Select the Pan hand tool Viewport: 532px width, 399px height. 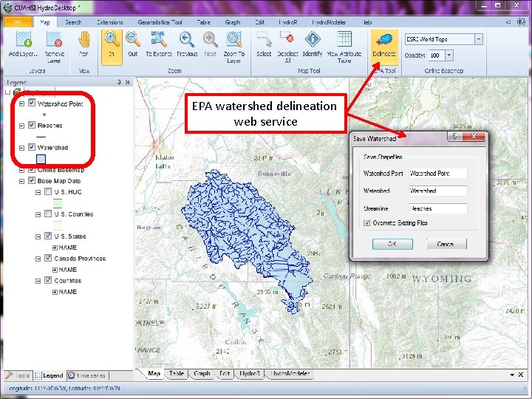coord(83,39)
